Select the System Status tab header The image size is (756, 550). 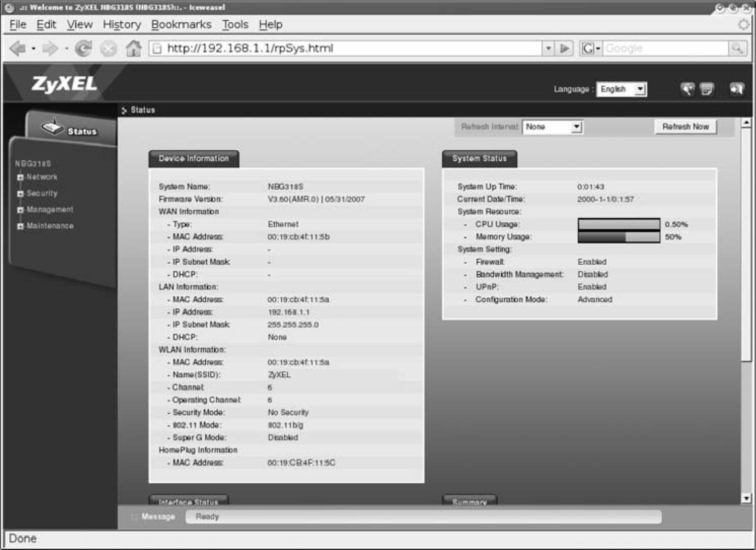coord(479,159)
